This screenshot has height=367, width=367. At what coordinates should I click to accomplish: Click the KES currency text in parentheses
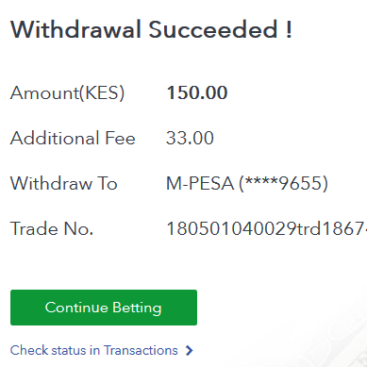[101, 93]
